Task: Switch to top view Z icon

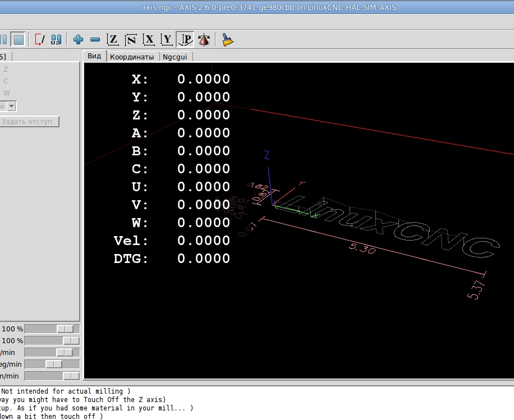Action: pyautogui.click(x=113, y=40)
